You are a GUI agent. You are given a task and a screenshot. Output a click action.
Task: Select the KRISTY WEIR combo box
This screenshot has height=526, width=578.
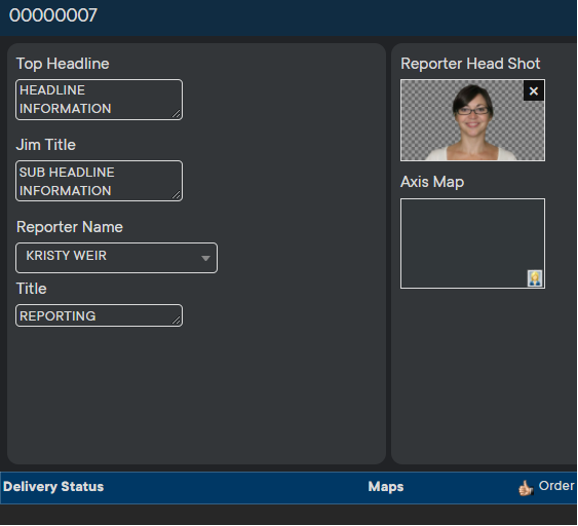point(116,258)
